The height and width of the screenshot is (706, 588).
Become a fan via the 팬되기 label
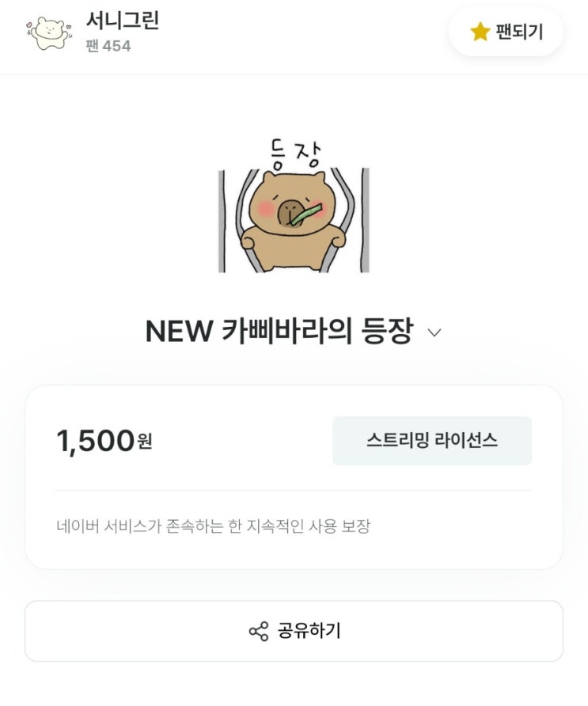click(520, 32)
